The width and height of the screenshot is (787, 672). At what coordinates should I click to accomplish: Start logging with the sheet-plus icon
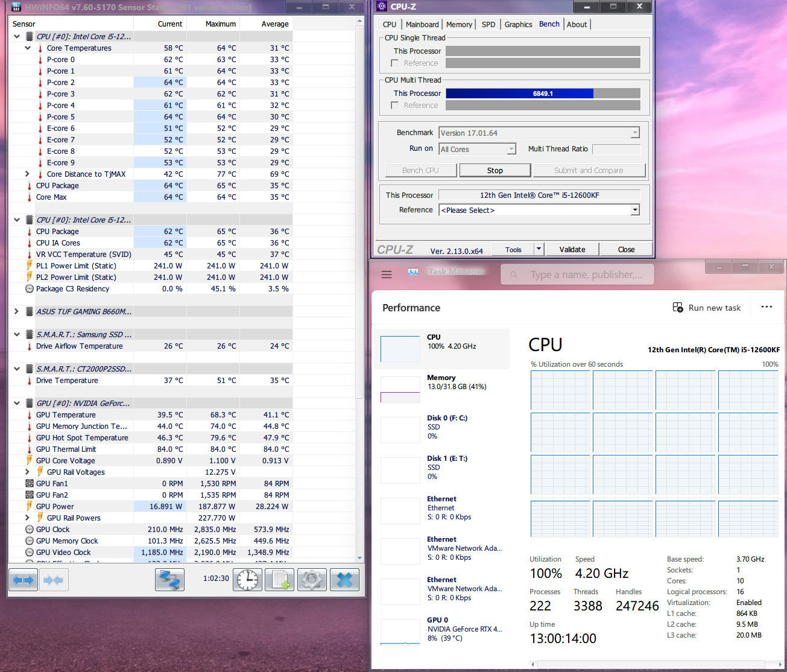click(279, 580)
